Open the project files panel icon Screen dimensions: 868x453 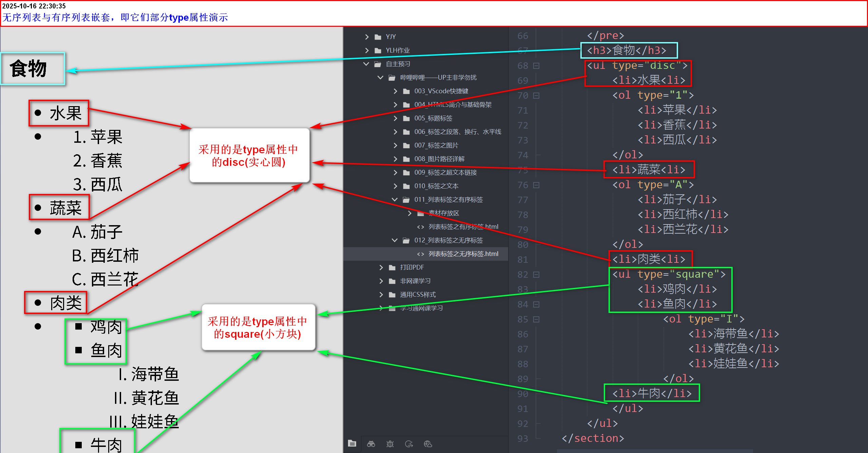pos(352,444)
